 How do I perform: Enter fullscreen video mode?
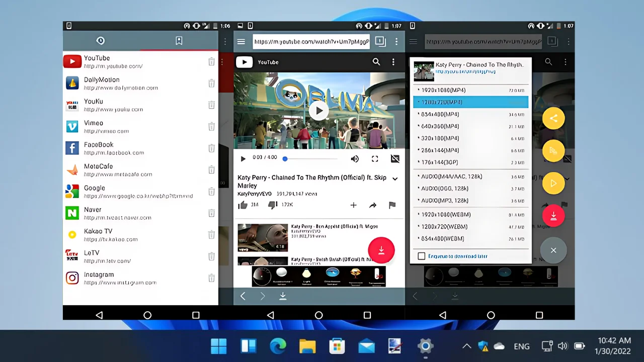click(x=375, y=159)
